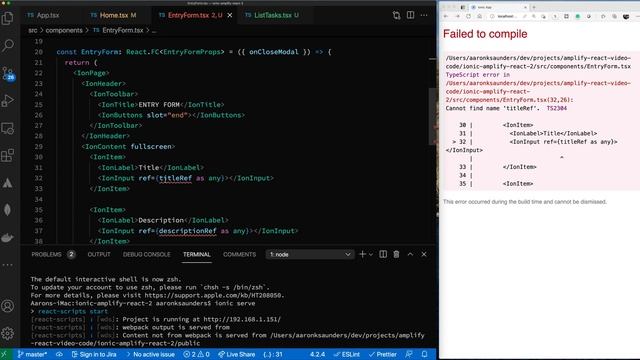Open the Docker whale view in activity bar
640x360 pixels.
(8, 238)
